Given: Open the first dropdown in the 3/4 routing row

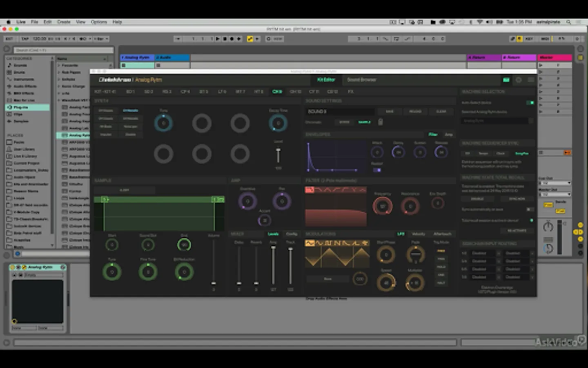Looking at the screenshot, I should click(485, 261).
